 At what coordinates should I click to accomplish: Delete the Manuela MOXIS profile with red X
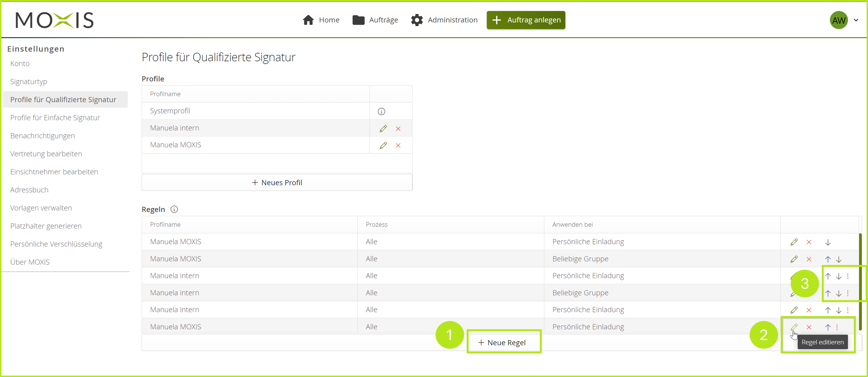point(398,145)
